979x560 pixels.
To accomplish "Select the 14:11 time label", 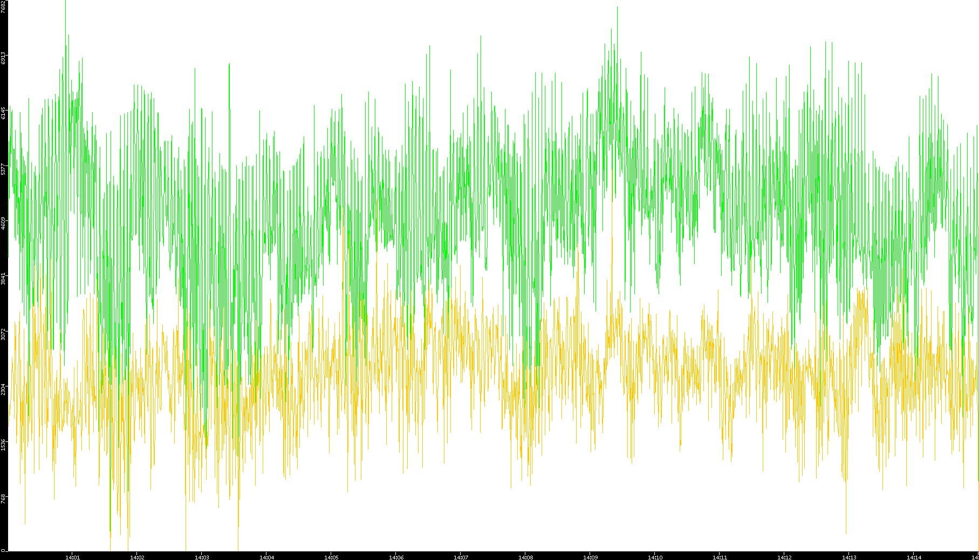I will pos(720,557).
